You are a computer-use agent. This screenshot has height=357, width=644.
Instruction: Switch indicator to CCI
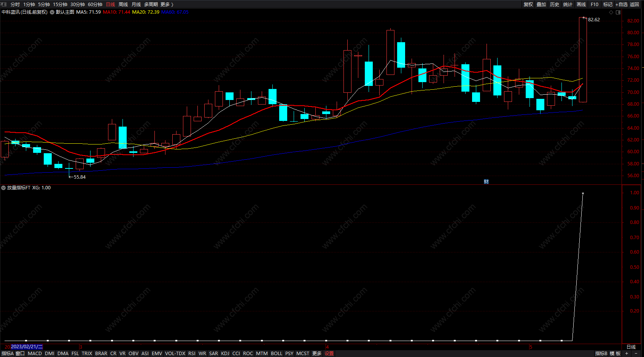[x=236, y=354]
